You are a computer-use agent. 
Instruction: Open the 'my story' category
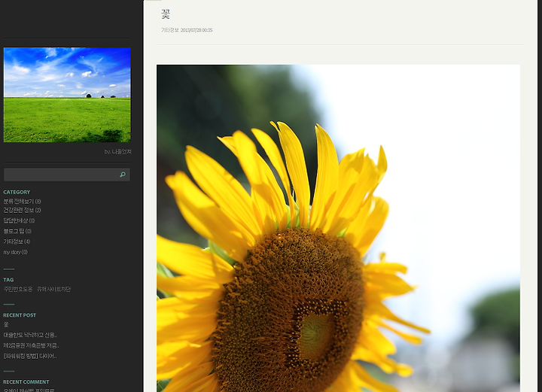(x=16, y=252)
